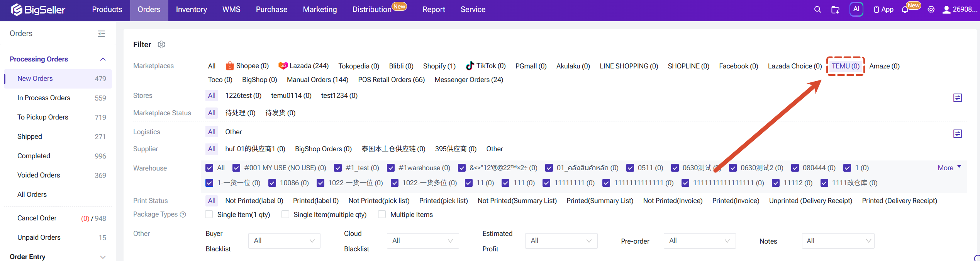
Task: Open the Distribution menu
Action: coord(372,10)
